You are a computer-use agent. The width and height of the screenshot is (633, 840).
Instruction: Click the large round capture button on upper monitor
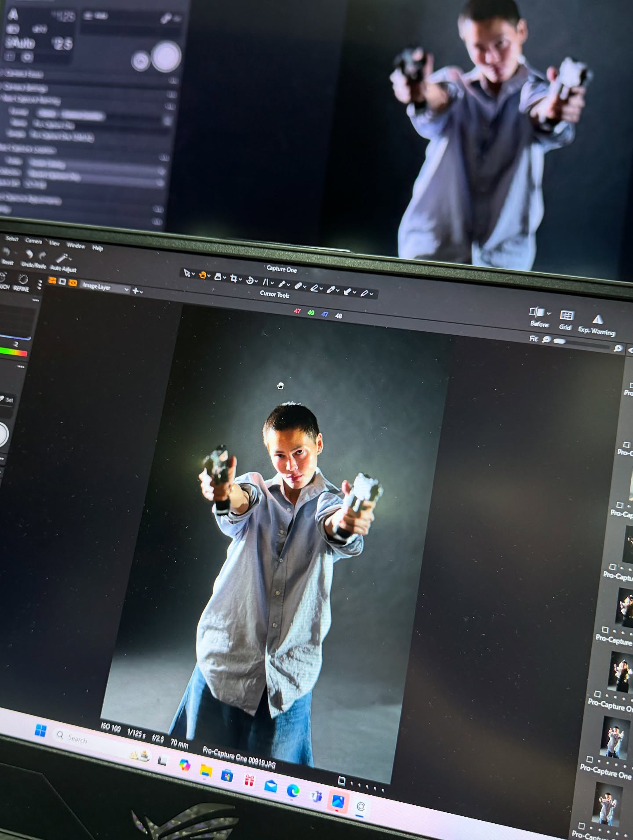pyautogui.click(x=166, y=56)
